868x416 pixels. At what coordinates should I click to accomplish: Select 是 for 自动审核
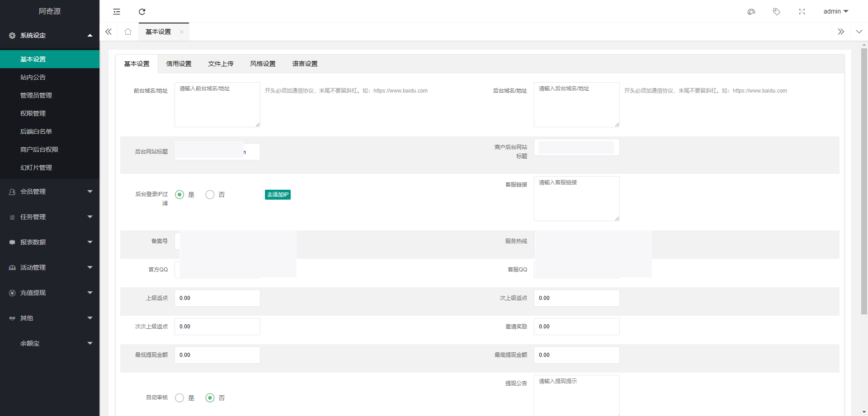[x=179, y=398]
